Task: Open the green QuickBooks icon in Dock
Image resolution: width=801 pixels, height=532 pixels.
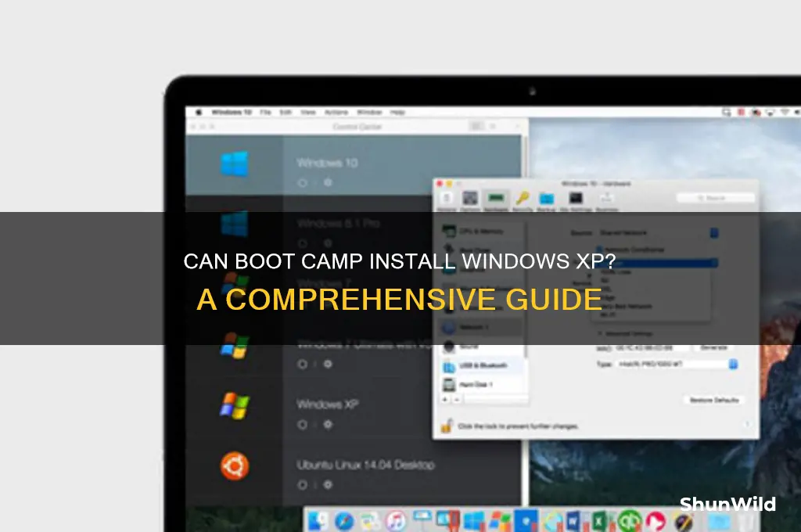Action: (629, 521)
